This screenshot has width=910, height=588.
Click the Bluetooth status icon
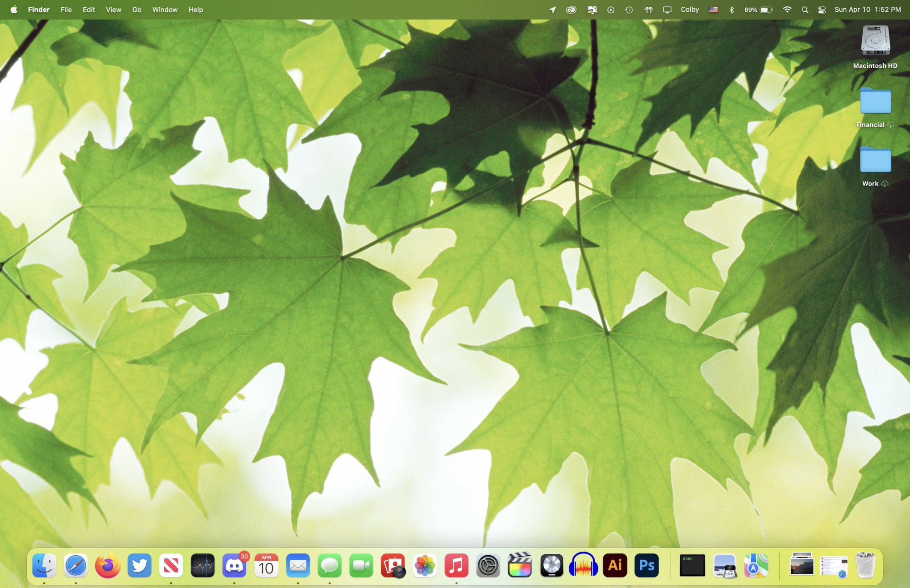click(x=732, y=10)
